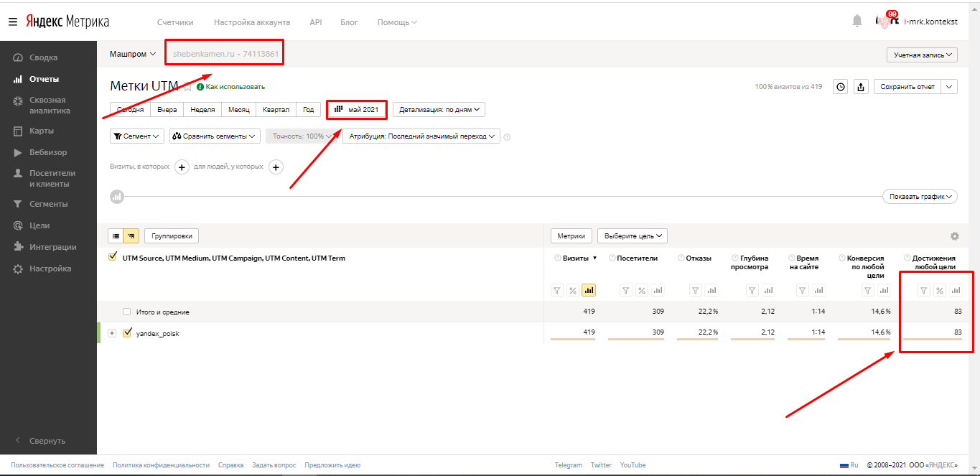Open the Выберите цель dropdown

point(632,236)
